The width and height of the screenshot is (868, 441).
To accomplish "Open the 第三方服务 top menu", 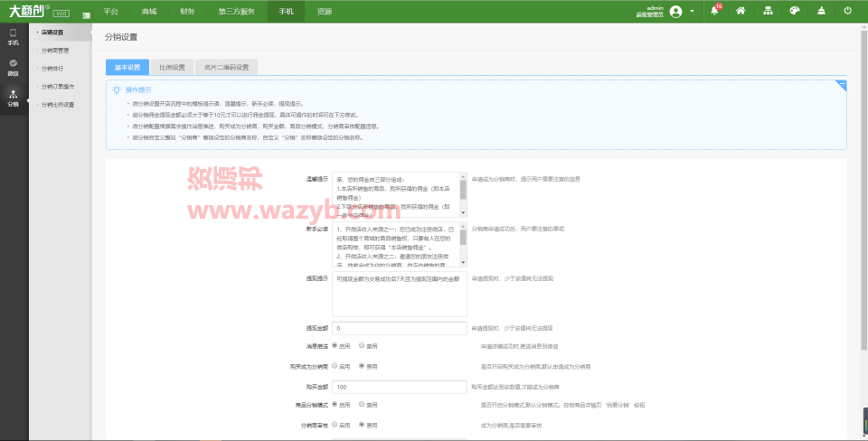I will (x=237, y=11).
